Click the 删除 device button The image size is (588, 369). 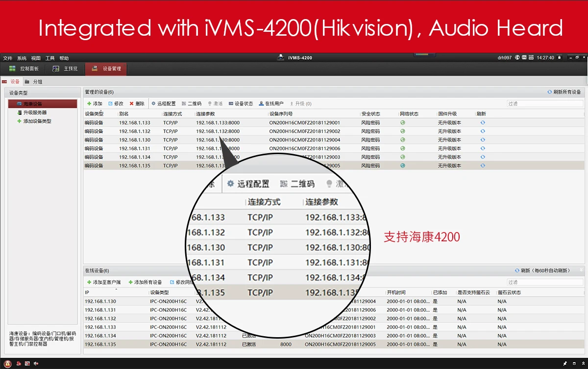tap(137, 104)
